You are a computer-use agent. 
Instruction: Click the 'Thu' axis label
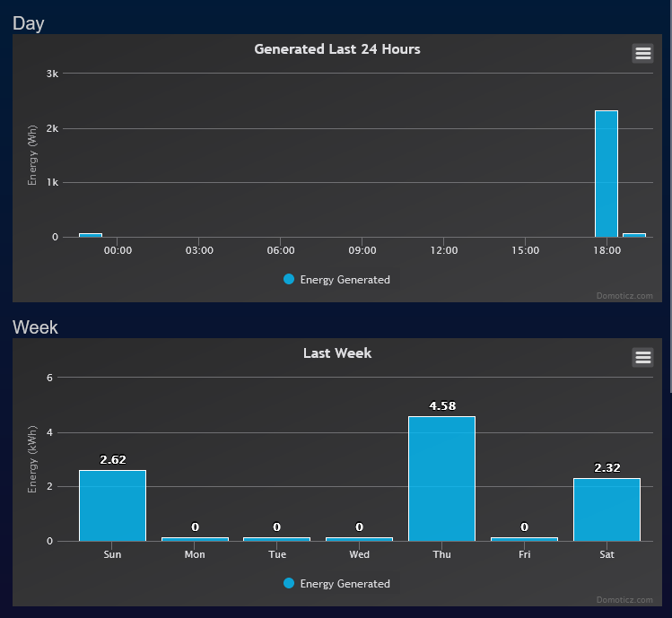click(441, 554)
